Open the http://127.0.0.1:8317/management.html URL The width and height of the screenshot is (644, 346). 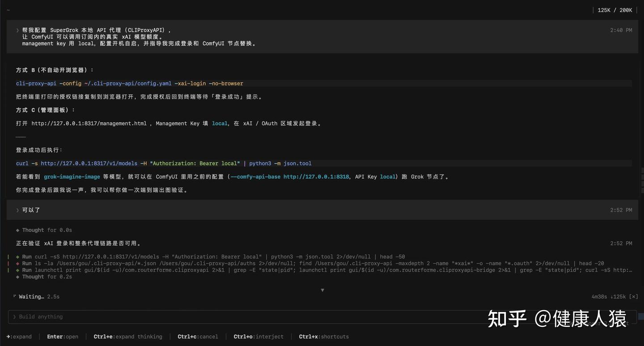coord(89,123)
